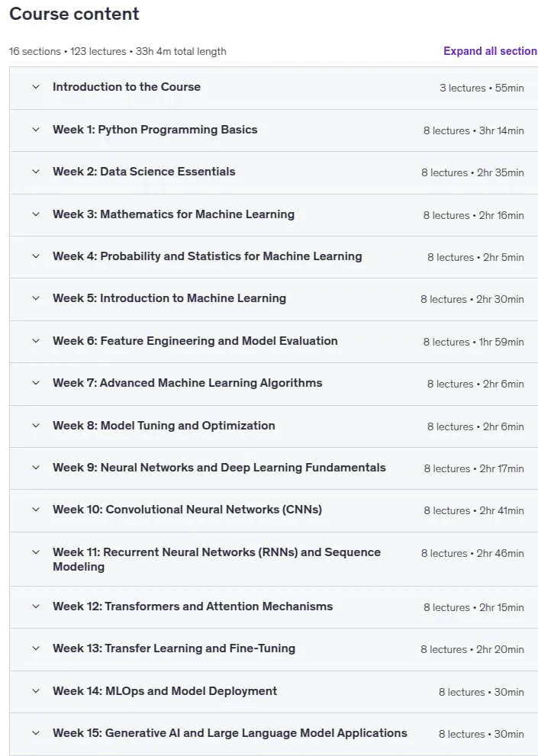Click Week 12: Transformers and Attention Mechanisms title
538x756 pixels.
(x=192, y=606)
